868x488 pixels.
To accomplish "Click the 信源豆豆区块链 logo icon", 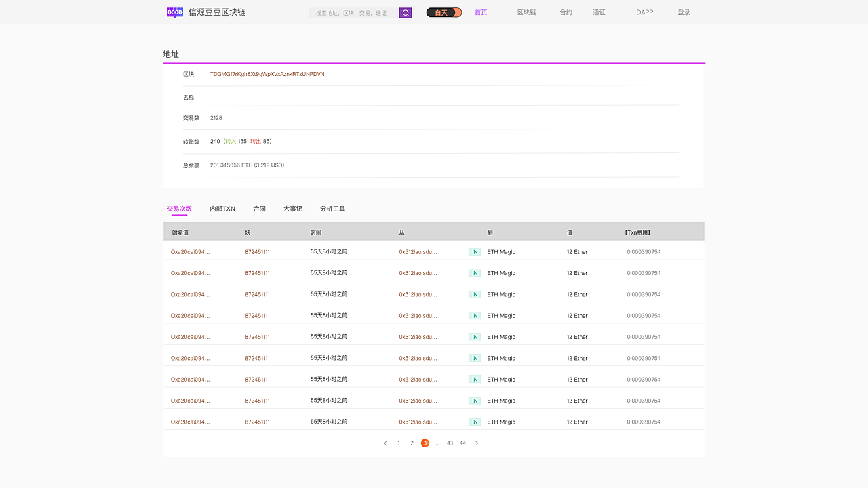I will [x=175, y=12].
